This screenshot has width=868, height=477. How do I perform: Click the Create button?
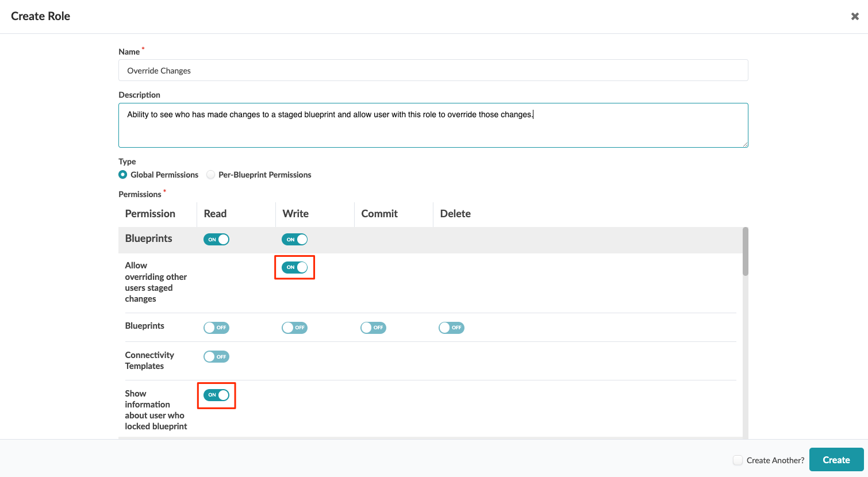[x=836, y=460]
